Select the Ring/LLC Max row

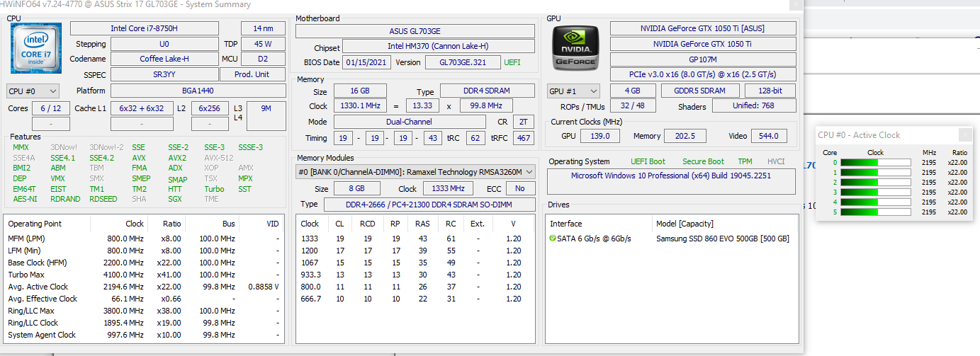coord(144,311)
